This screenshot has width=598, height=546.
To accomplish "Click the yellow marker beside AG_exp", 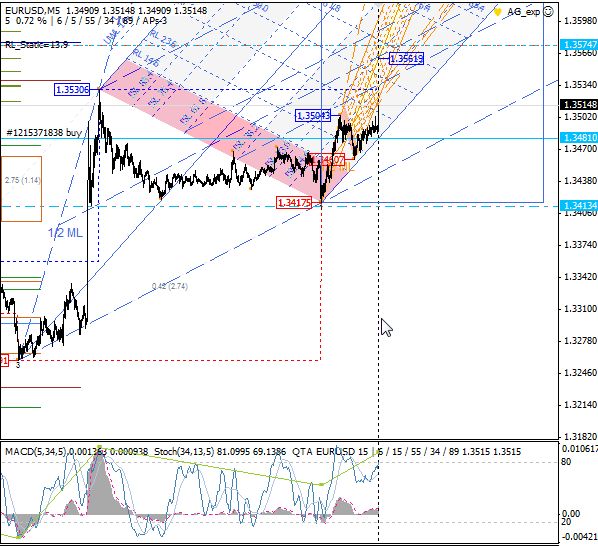I will point(497,12).
